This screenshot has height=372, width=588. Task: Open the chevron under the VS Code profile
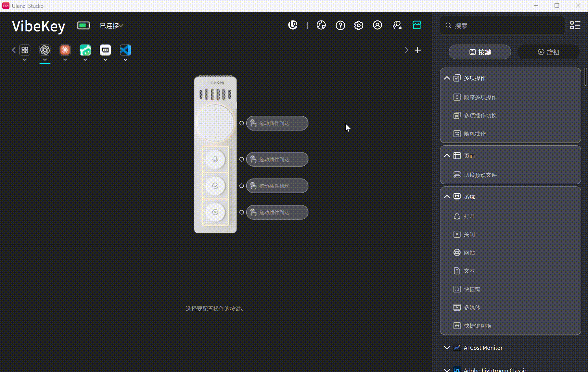point(125,60)
